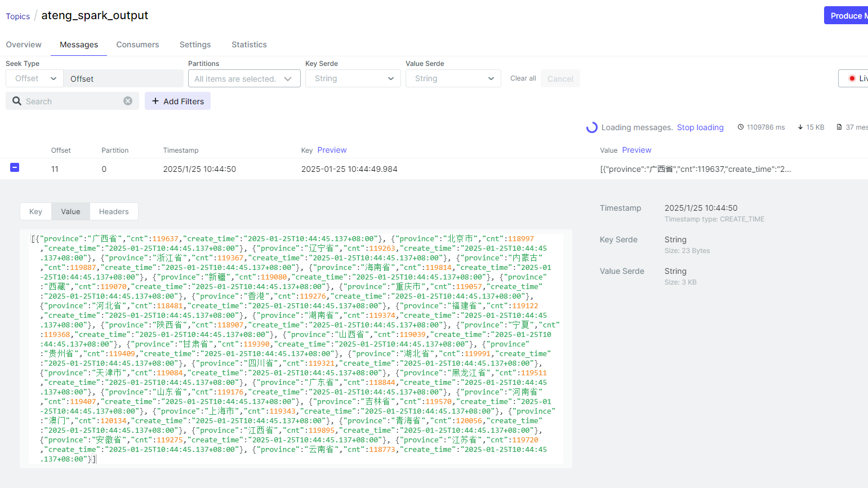Click the messages consumed document icon
Image resolution: width=868 pixels, height=488 pixels.
(839, 127)
